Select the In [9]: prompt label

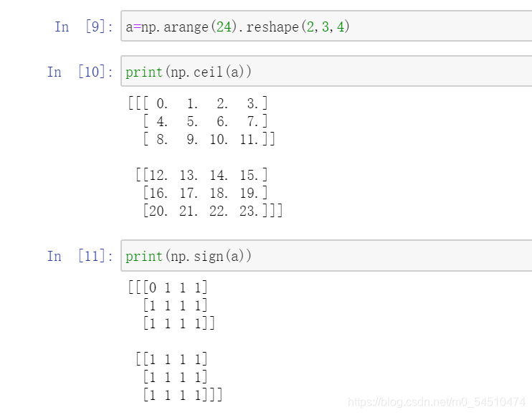tap(84, 27)
